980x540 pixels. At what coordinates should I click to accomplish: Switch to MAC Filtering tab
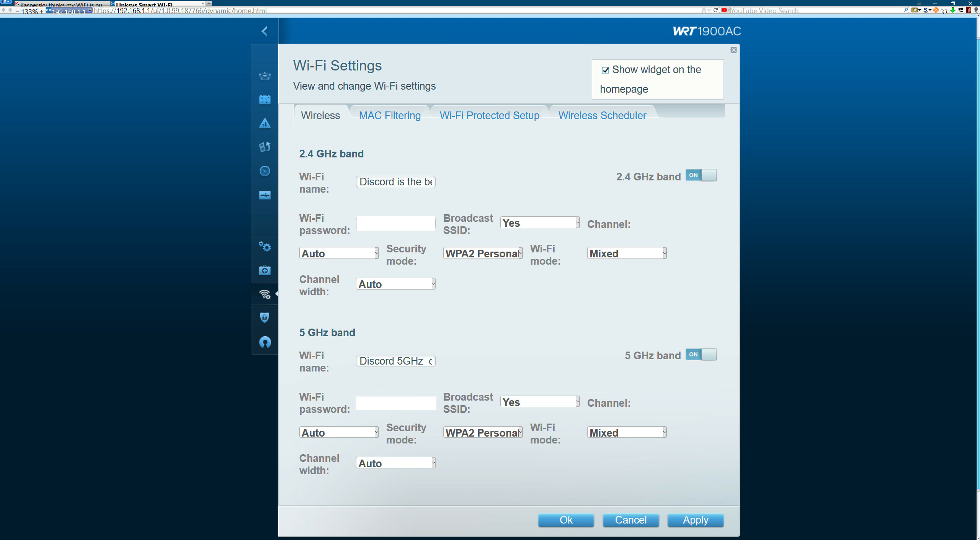(389, 115)
